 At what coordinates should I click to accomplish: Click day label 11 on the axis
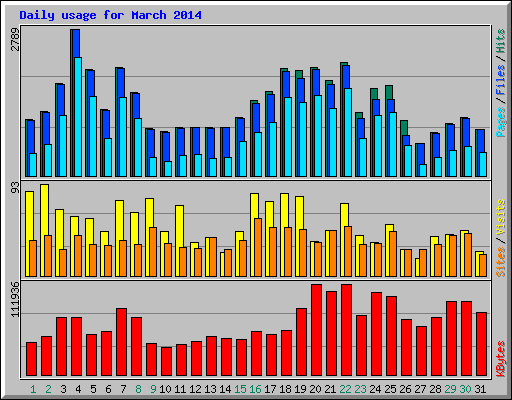coord(180,389)
